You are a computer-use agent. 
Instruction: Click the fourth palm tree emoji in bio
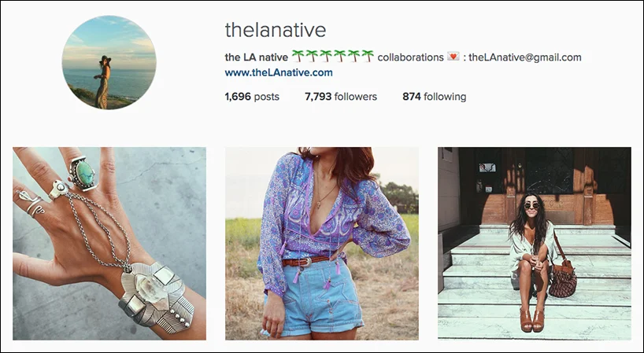click(x=339, y=56)
